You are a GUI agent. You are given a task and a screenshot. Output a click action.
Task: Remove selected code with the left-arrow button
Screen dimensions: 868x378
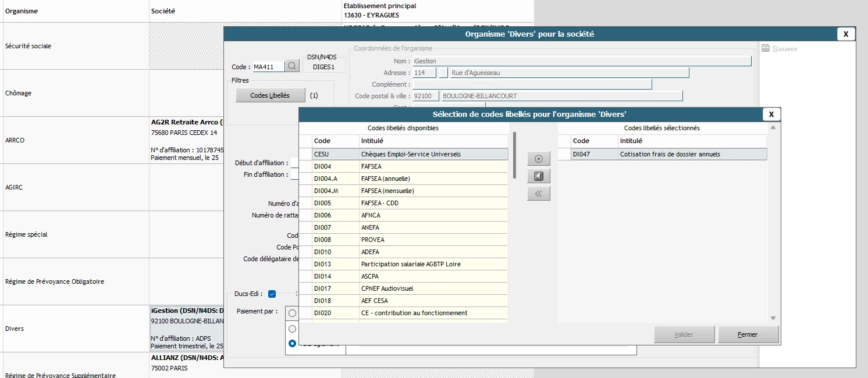539,176
